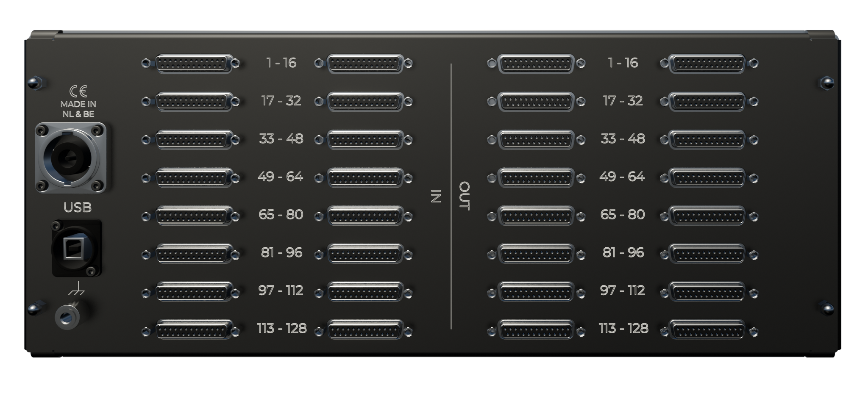Select the D-sub connector right of OUT 49 - 64
The height and width of the screenshot is (393, 868).
tap(708, 177)
